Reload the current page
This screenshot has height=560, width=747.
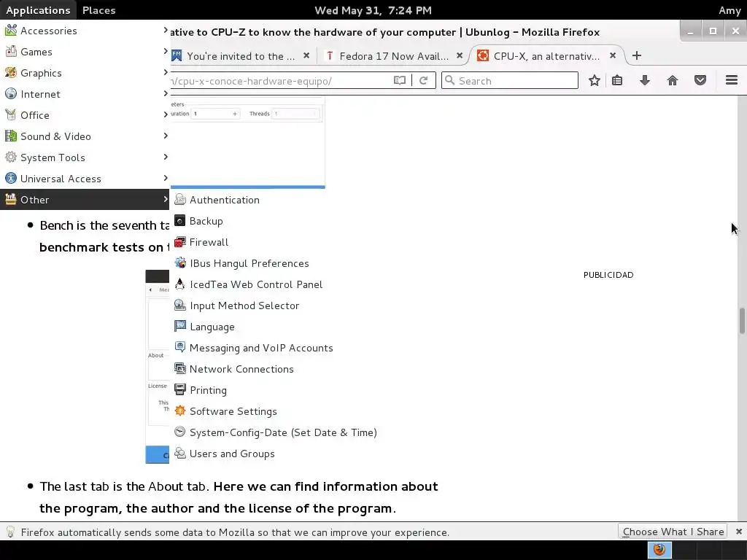[423, 80]
